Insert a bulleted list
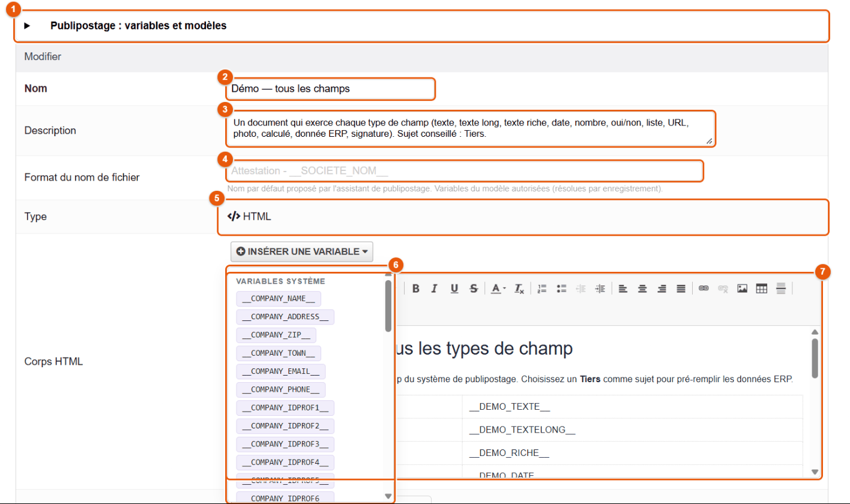 click(562, 289)
